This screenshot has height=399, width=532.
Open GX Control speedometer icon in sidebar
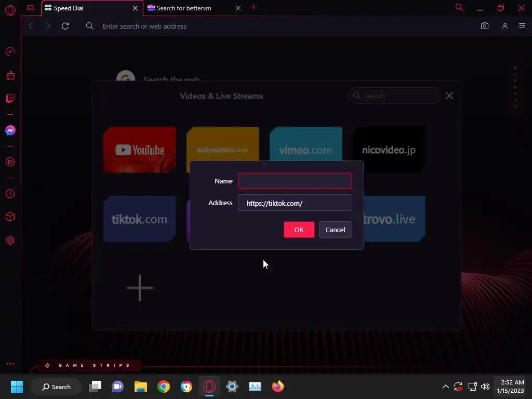pyautogui.click(x=10, y=52)
